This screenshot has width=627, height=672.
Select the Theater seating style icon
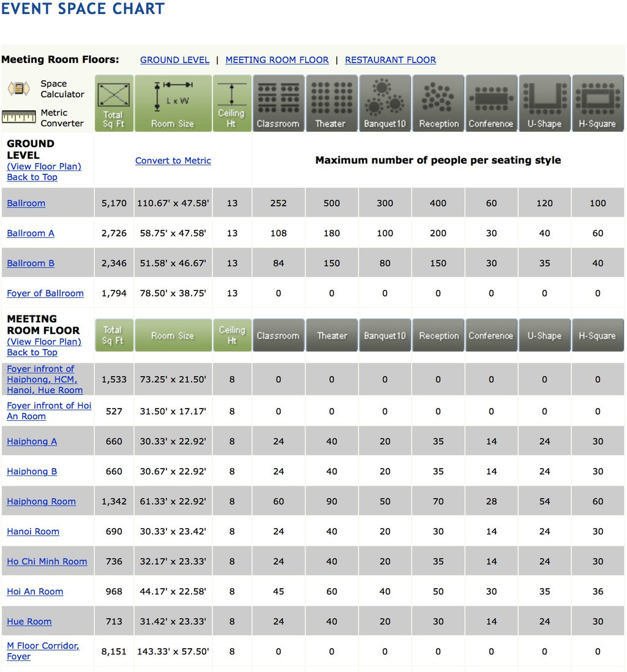tap(331, 102)
